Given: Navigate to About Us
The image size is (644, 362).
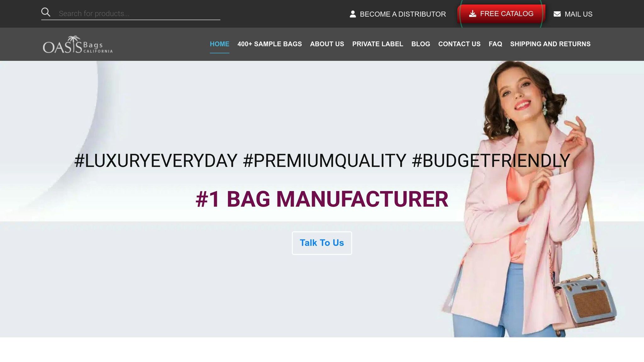Looking at the screenshot, I should click(x=327, y=44).
